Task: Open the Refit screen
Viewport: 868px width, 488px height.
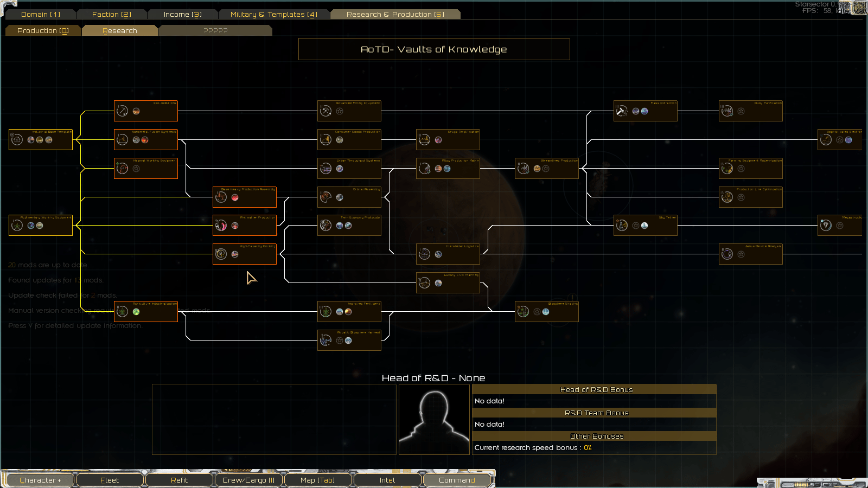Action: tap(179, 480)
